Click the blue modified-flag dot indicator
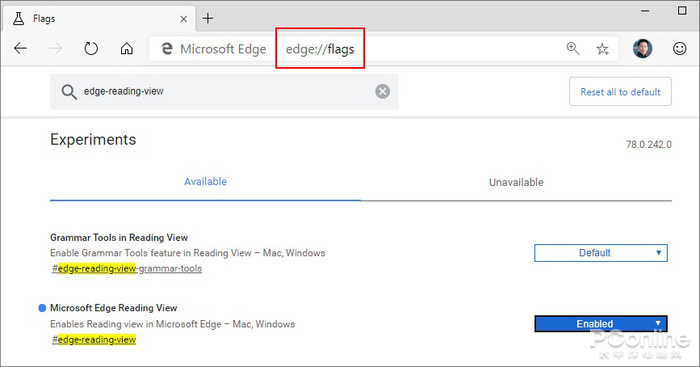The width and height of the screenshot is (700, 367). coord(42,308)
